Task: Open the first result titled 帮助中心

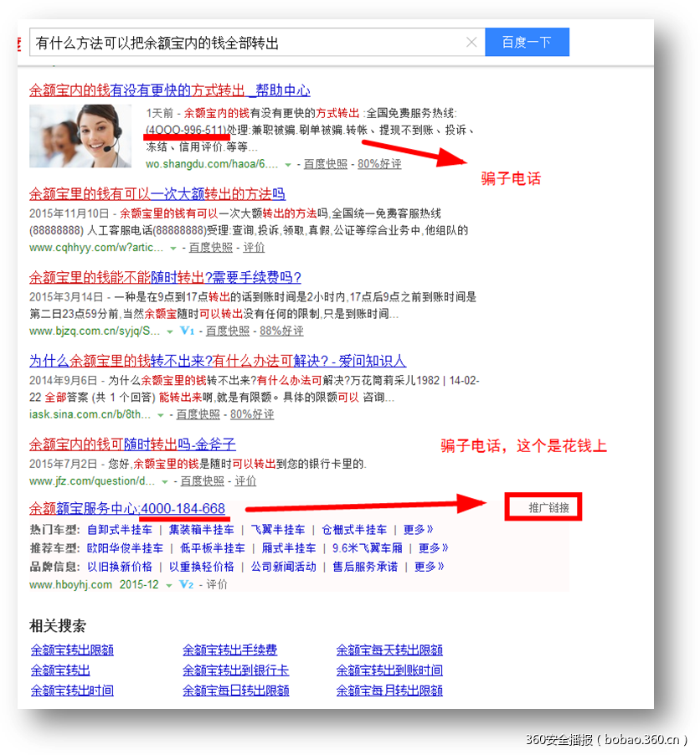Action: (x=169, y=90)
